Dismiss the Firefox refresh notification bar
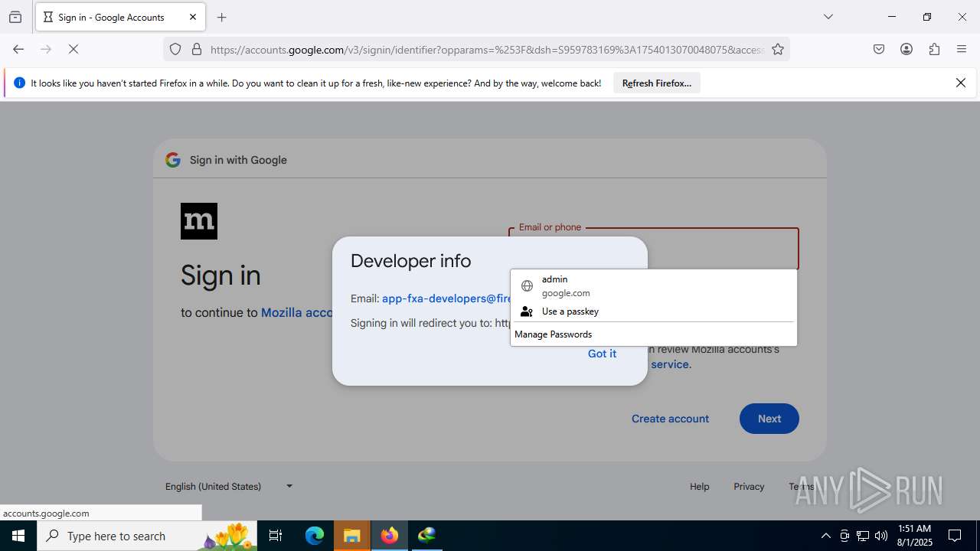This screenshot has height=551, width=980. pos(961,83)
